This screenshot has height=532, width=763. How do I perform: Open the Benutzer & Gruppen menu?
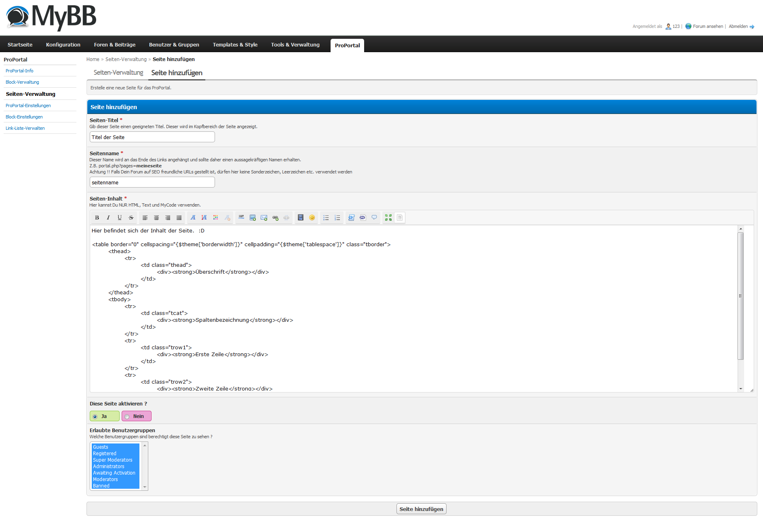(174, 44)
